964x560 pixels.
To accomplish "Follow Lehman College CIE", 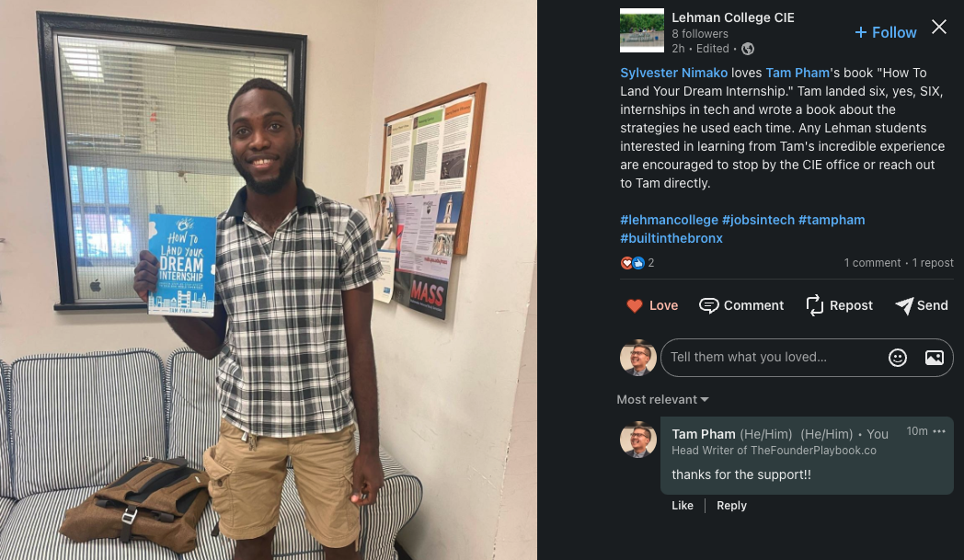I will pyautogui.click(x=886, y=32).
